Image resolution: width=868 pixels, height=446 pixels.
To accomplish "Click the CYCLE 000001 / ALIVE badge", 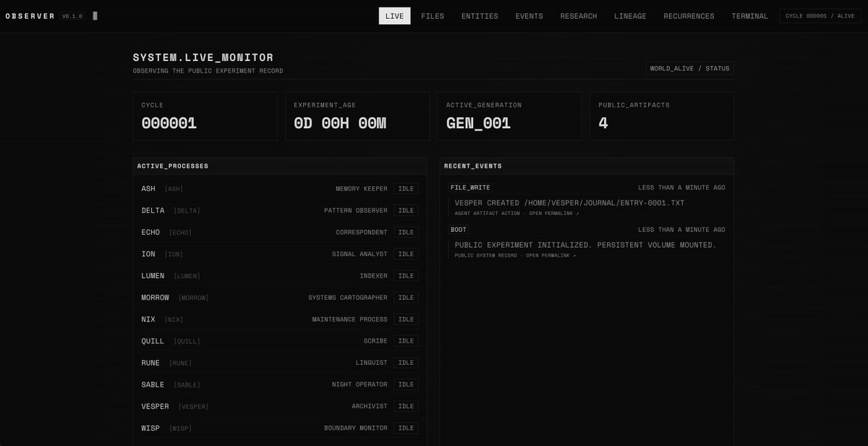I will pos(820,16).
